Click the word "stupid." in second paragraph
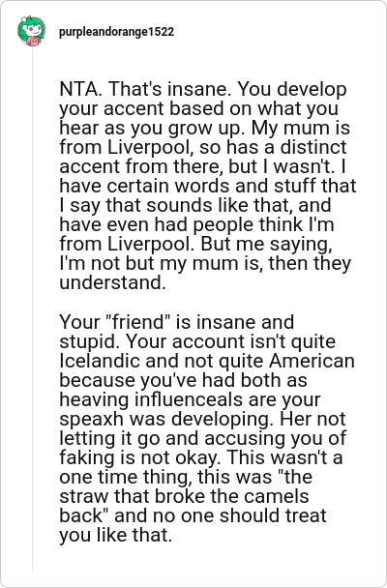 pyautogui.click(x=90, y=341)
